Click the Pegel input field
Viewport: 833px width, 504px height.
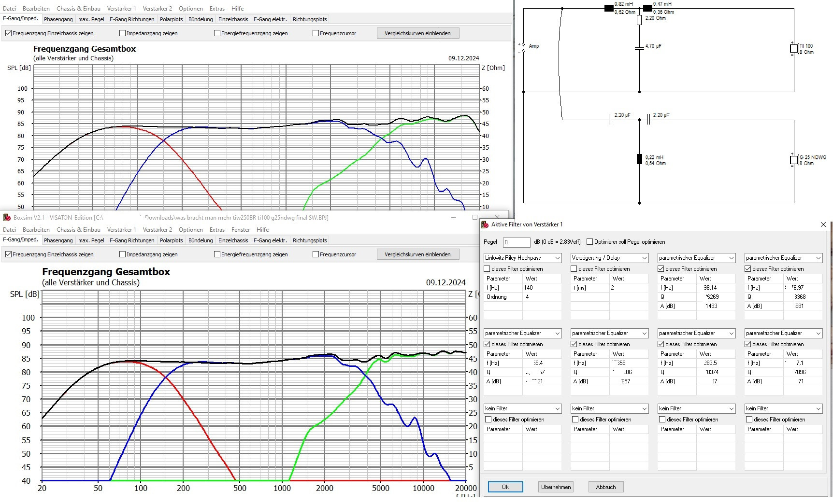[516, 242]
